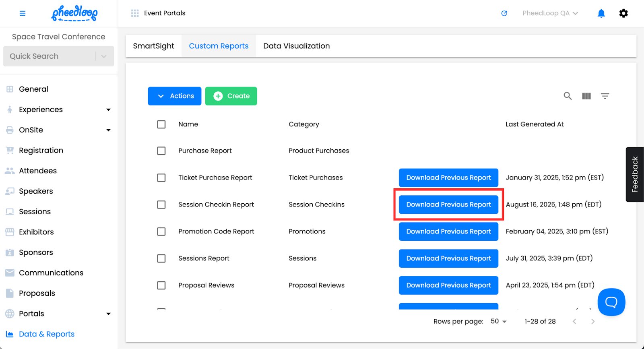The height and width of the screenshot is (349, 644).
Task: Check the select-all checkbox in header
Action: [x=161, y=124]
